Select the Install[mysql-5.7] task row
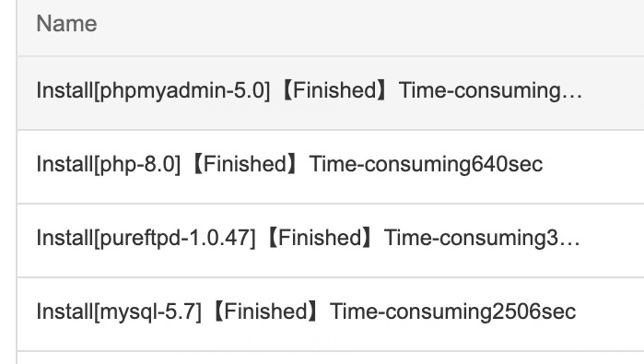644x364 pixels. [331, 314]
